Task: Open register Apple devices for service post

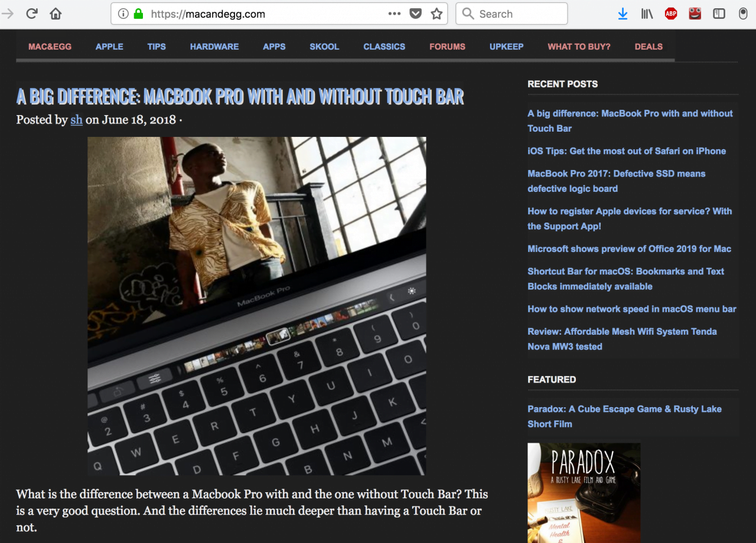Action: point(630,218)
